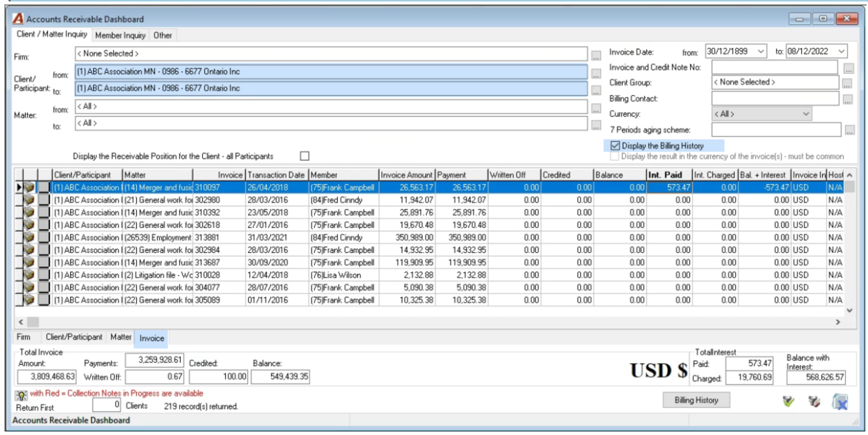Click the box icon on invoice 310097 row
This screenshot has width=868, height=435.
(29, 188)
